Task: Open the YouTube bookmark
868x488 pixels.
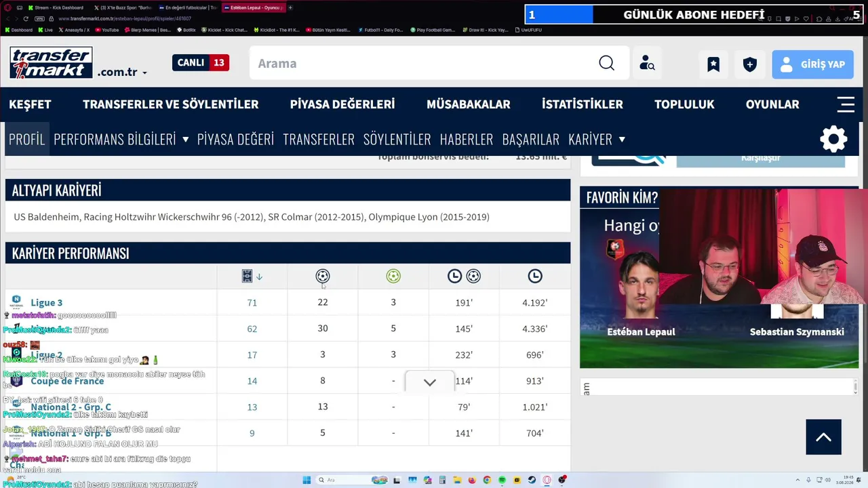Action: (107, 30)
